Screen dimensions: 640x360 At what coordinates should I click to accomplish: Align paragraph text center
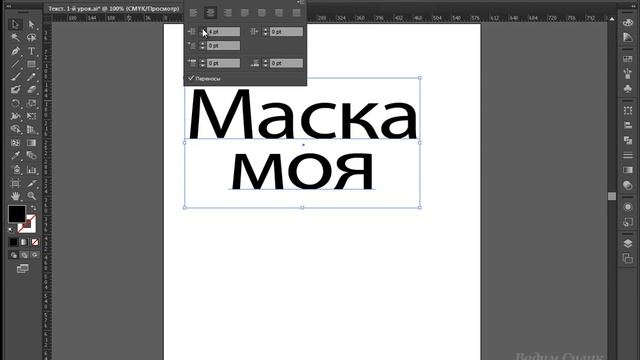click(x=211, y=13)
